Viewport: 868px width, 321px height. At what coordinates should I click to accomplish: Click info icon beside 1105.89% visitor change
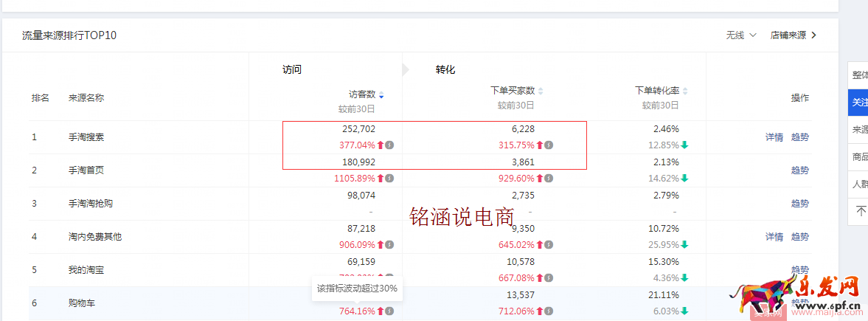pyautogui.click(x=389, y=179)
